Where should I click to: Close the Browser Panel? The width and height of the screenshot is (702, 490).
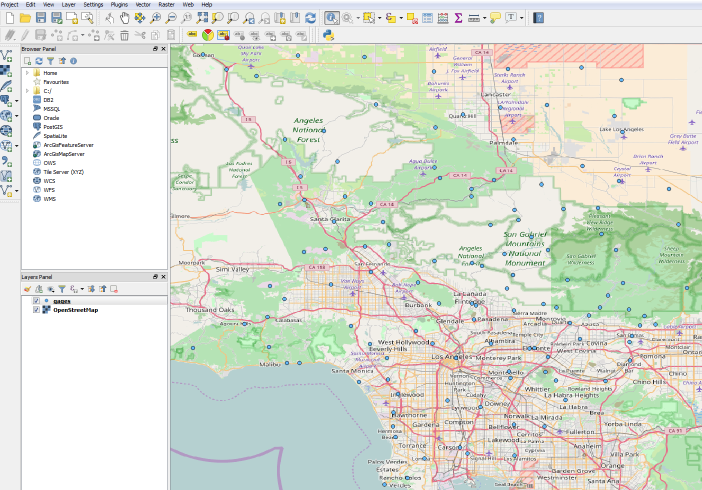[x=163, y=49]
